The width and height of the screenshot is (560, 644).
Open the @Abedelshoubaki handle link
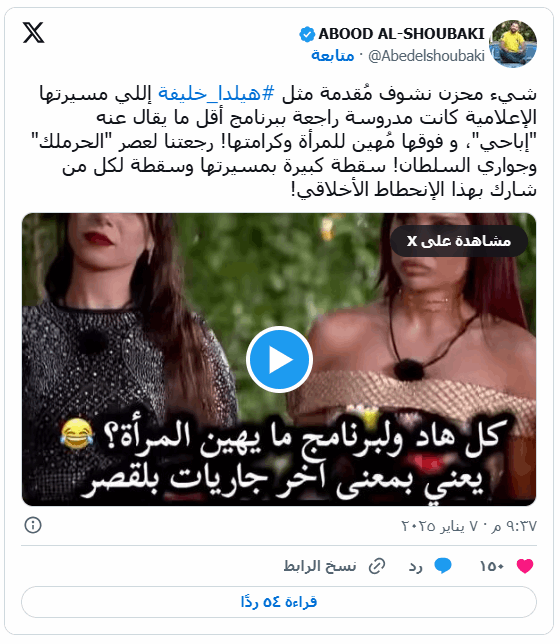point(426,56)
